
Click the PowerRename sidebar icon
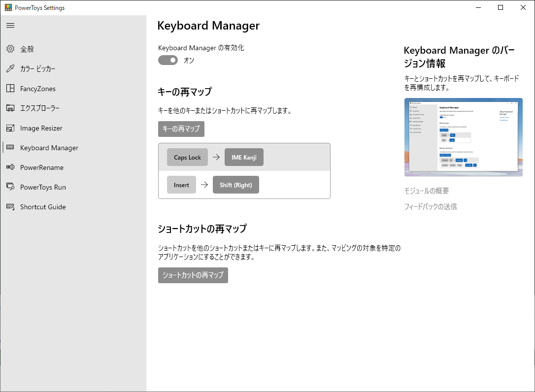10,167
